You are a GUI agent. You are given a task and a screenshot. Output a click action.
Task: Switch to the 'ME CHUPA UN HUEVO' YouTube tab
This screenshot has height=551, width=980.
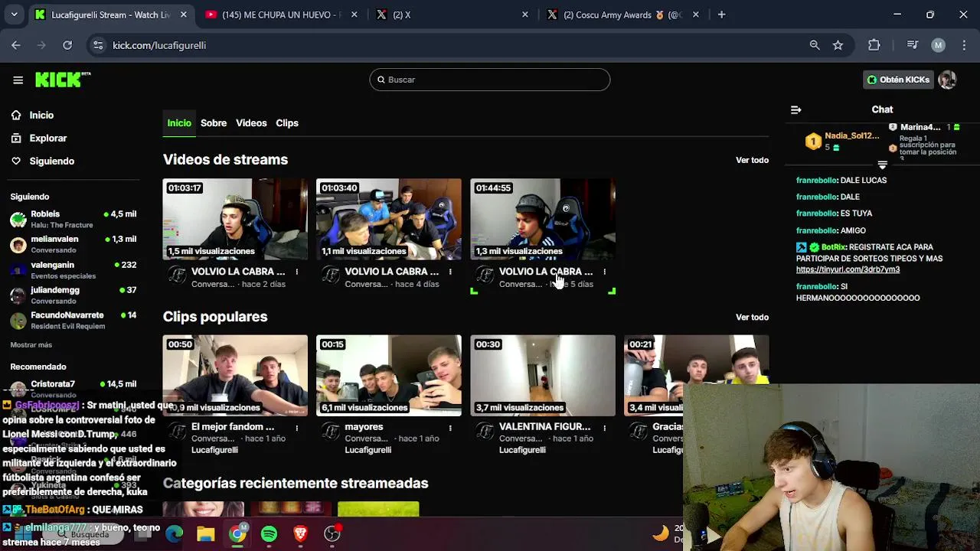point(280,15)
